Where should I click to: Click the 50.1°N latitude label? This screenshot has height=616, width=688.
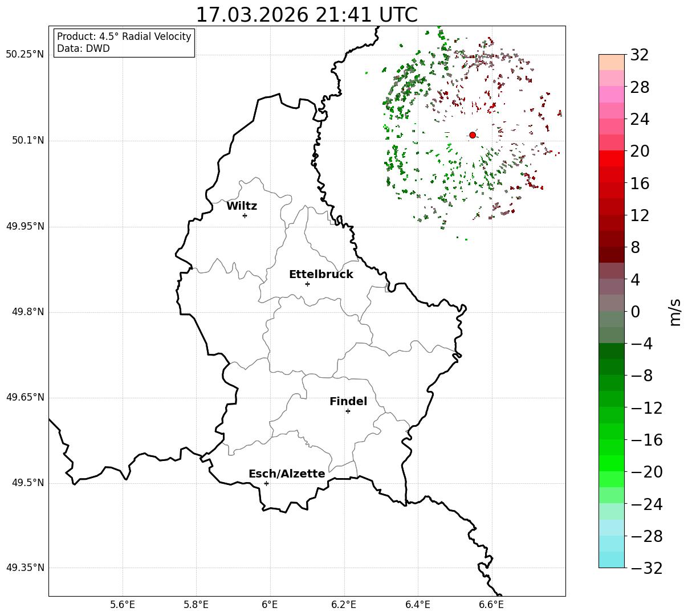[x=28, y=140]
